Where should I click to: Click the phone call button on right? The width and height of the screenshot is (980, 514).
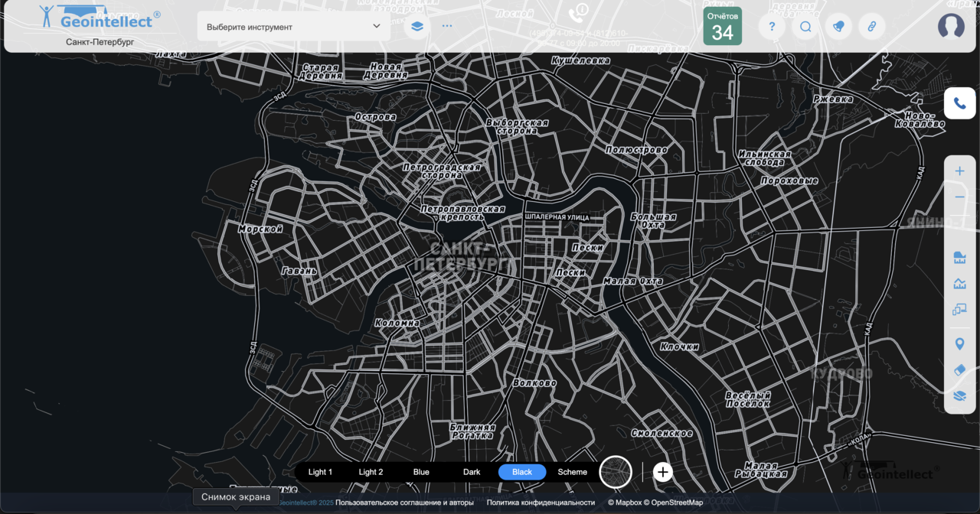[x=959, y=103]
